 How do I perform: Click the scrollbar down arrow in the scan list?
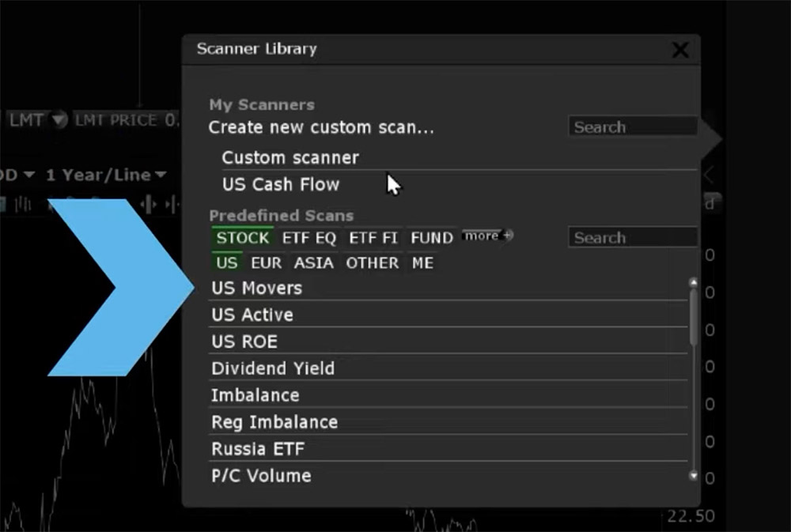pyautogui.click(x=694, y=477)
